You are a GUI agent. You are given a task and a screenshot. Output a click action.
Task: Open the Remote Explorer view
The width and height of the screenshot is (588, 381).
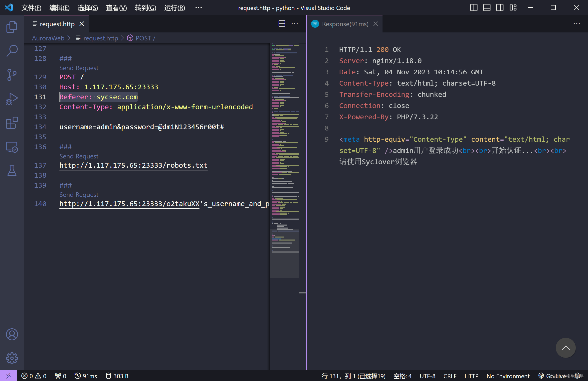coord(12,147)
